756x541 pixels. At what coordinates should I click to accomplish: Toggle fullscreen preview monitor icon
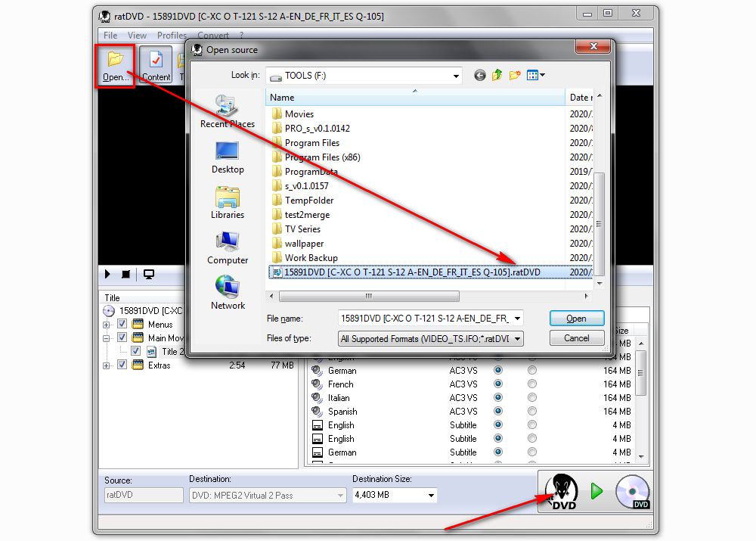click(x=148, y=274)
